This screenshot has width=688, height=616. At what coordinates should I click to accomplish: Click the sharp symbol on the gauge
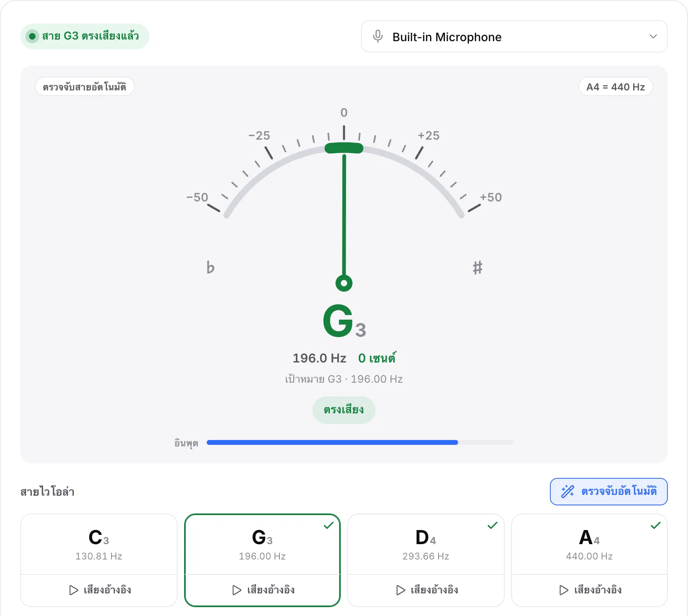[478, 267]
